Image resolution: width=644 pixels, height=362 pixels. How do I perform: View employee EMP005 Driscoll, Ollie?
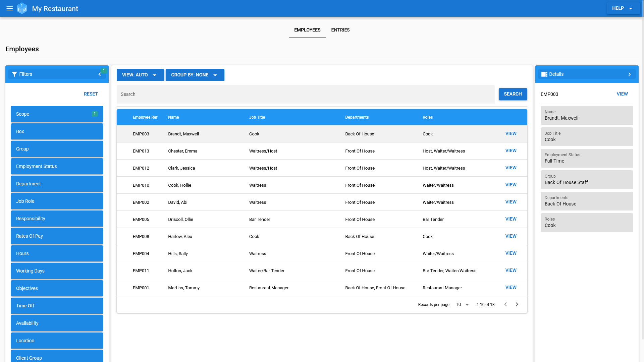point(511,219)
